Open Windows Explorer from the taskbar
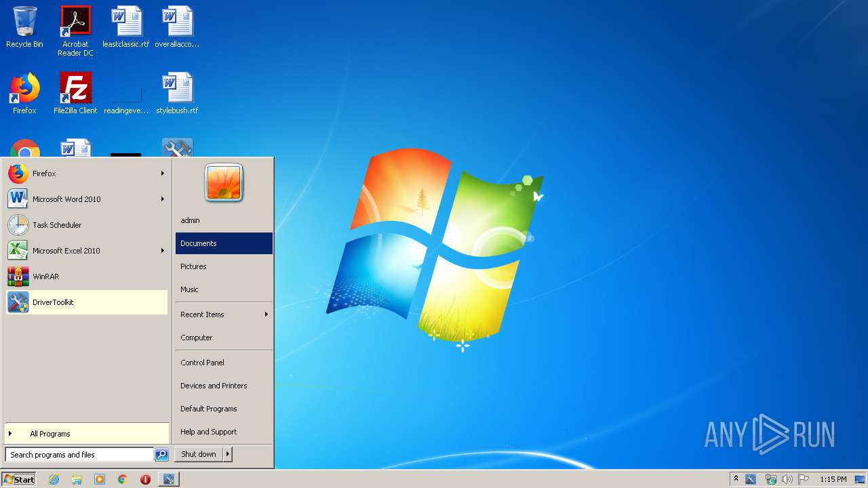This screenshot has height=488, width=868. coord(77,479)
